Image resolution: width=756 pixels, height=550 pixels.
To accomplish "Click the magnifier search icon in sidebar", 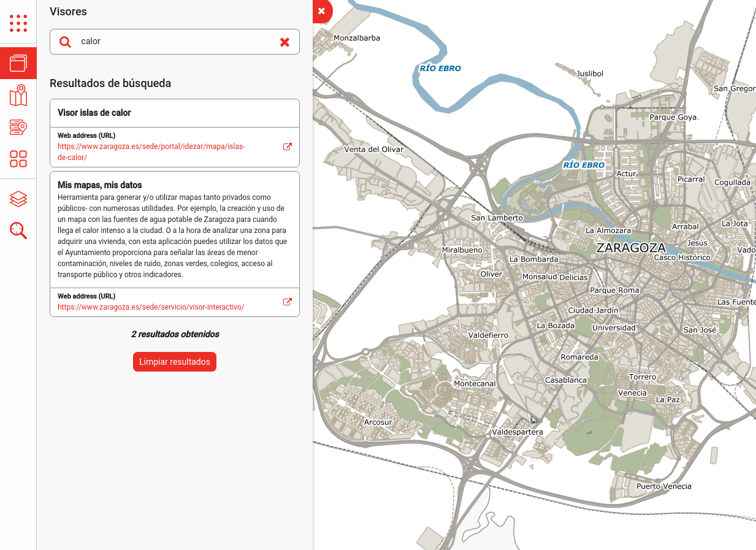I will (18, 231).
